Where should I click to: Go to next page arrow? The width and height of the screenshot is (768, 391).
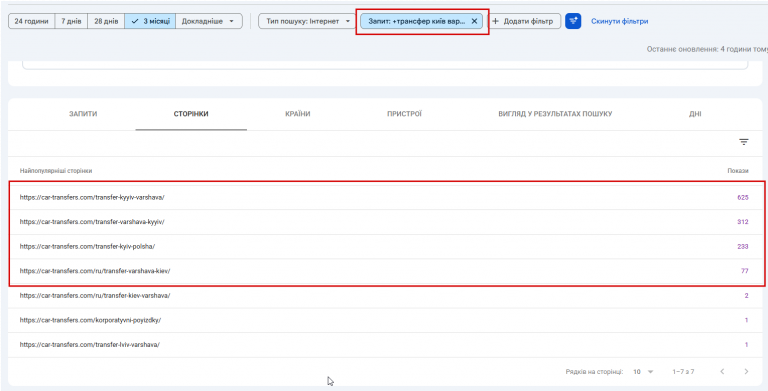pos(746,372)
